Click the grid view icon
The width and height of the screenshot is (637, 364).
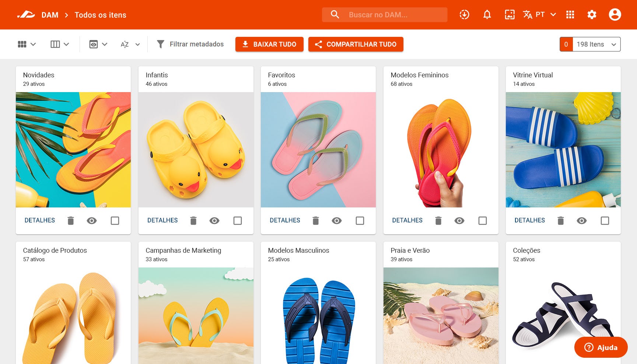click(22, 44)
